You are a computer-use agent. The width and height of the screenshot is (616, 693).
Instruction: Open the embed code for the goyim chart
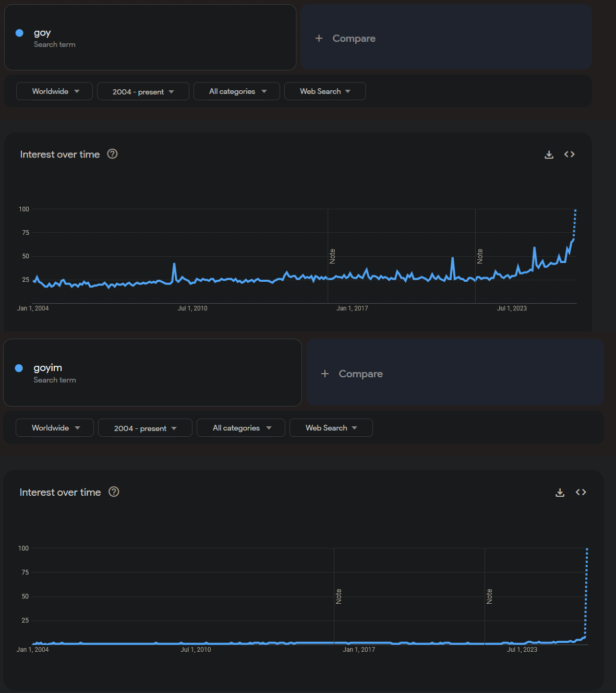pyautogui.click(x=581, y=492)
